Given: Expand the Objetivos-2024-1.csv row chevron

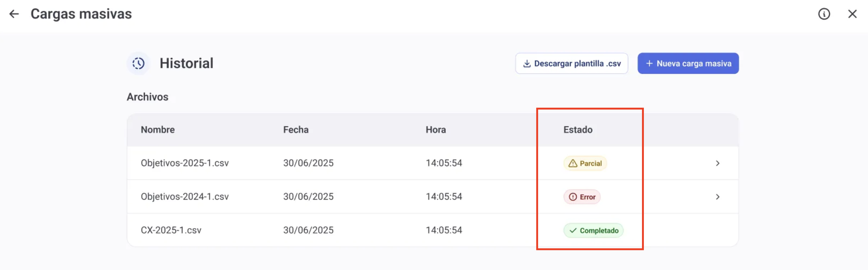Looking at the screenshot, I should click(x=718, y=197).
